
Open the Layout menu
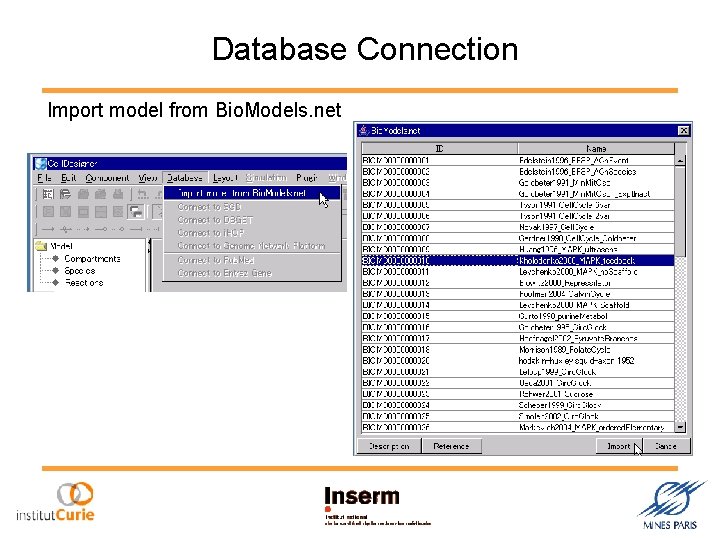[225, 178]
